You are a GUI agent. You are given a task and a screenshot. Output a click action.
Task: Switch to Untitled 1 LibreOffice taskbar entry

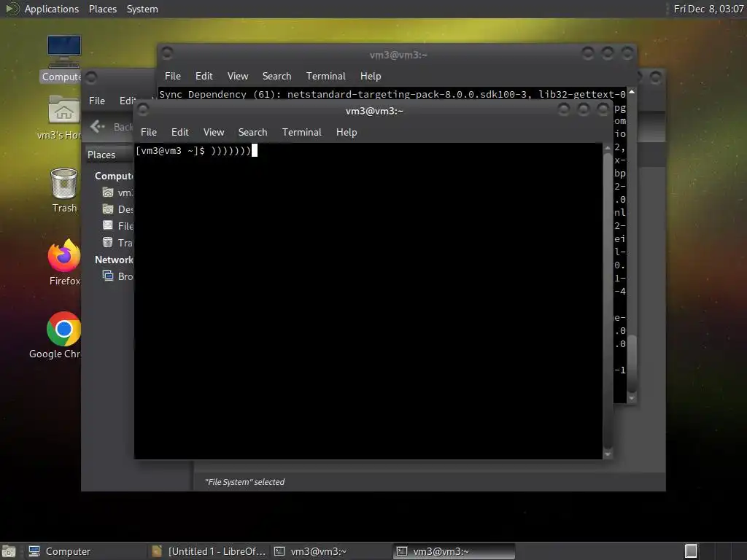click(209, 551)
